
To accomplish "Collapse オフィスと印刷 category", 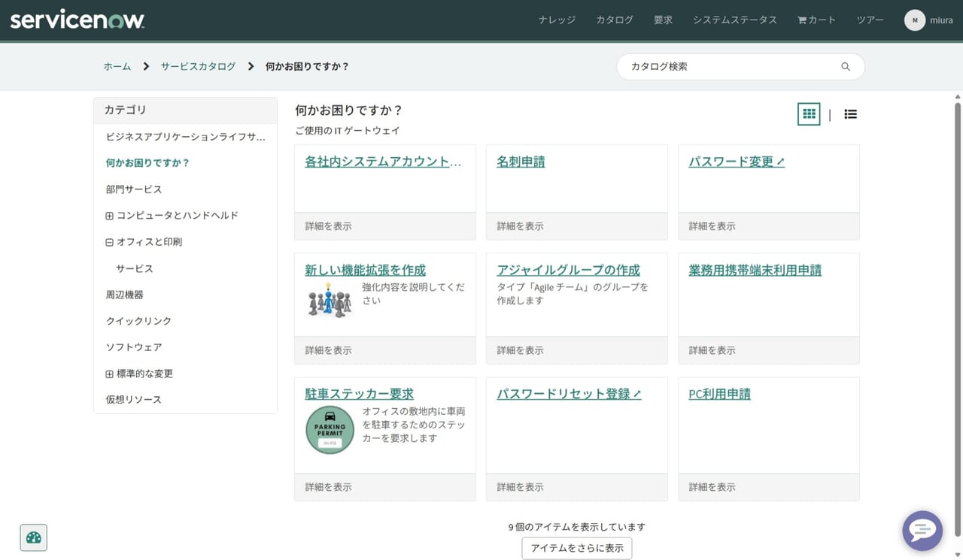I will (x=109, y=243).
